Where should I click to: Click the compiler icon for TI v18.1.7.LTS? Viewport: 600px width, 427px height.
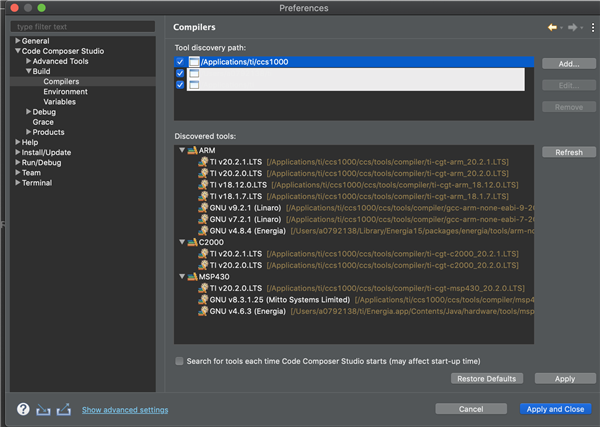pyautogui.click(x=203, y=196)
